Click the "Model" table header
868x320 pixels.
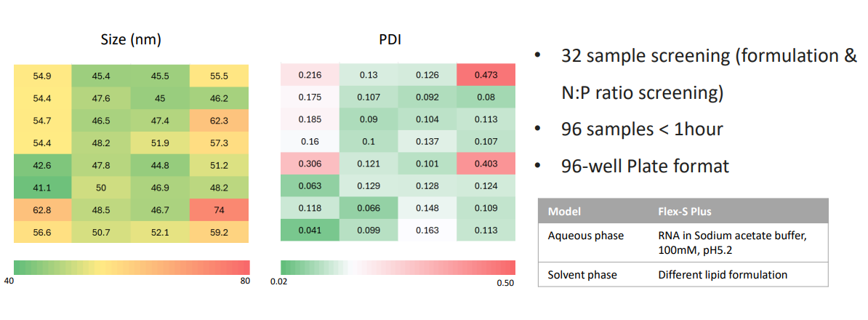tap(564, 212)
